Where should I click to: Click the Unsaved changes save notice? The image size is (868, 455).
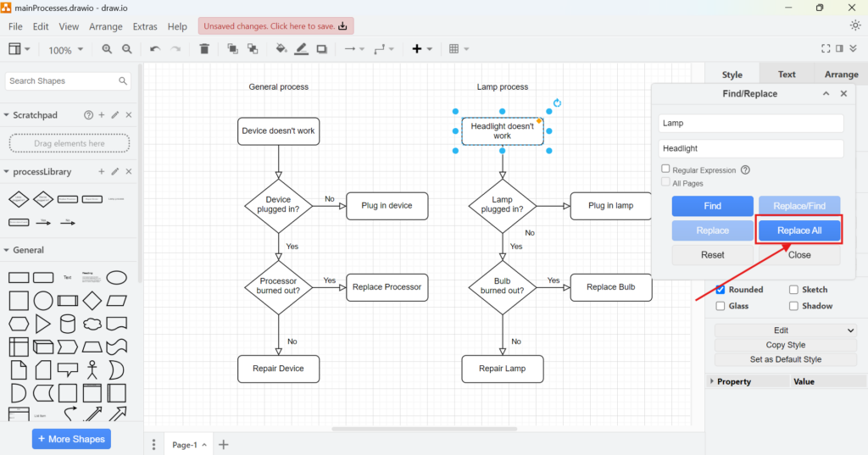(x=275, y=26)
